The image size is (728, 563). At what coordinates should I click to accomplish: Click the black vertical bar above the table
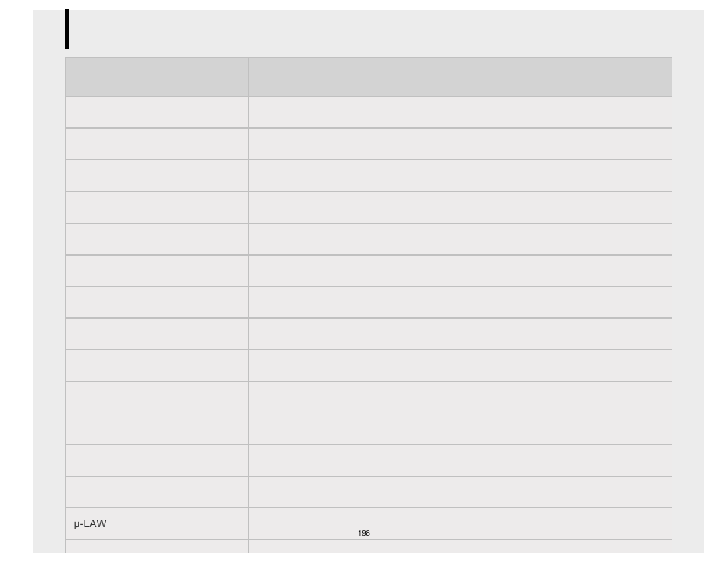pyautogui.click(x=67, y=29)
